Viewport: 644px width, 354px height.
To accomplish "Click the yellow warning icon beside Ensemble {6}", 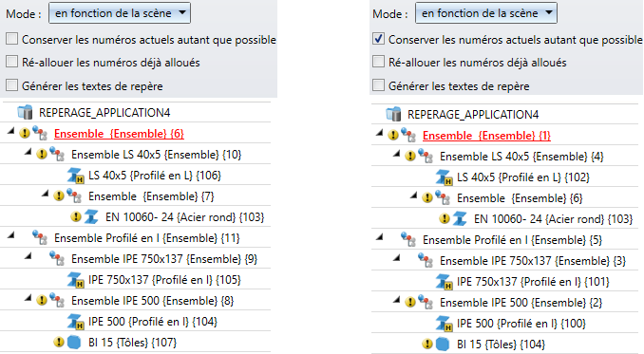I will click(25, 133).
